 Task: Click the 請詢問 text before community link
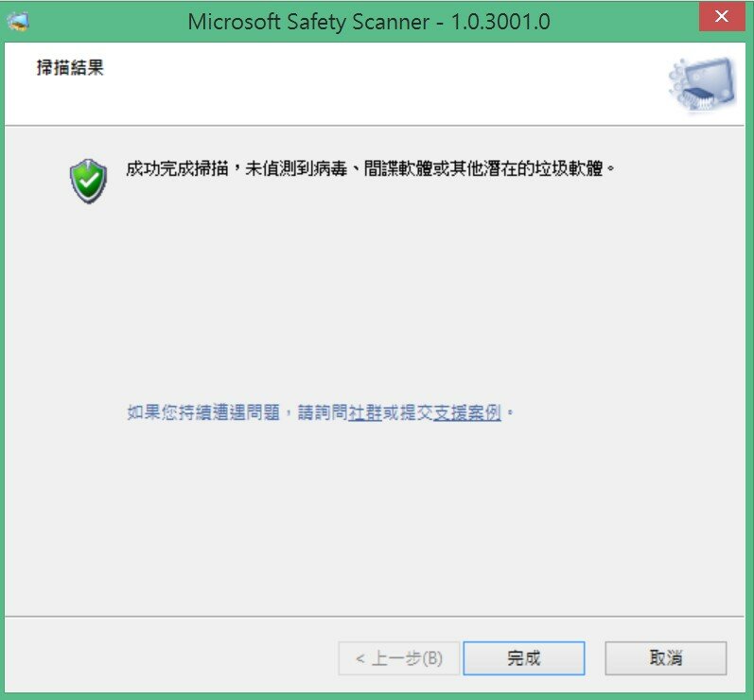tap(323, 412)
